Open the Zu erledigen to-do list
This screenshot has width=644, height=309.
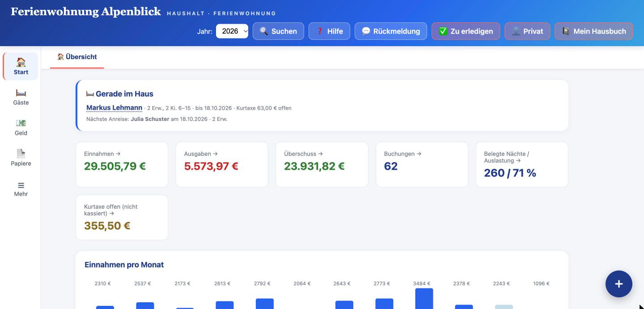tap(466, 31)
